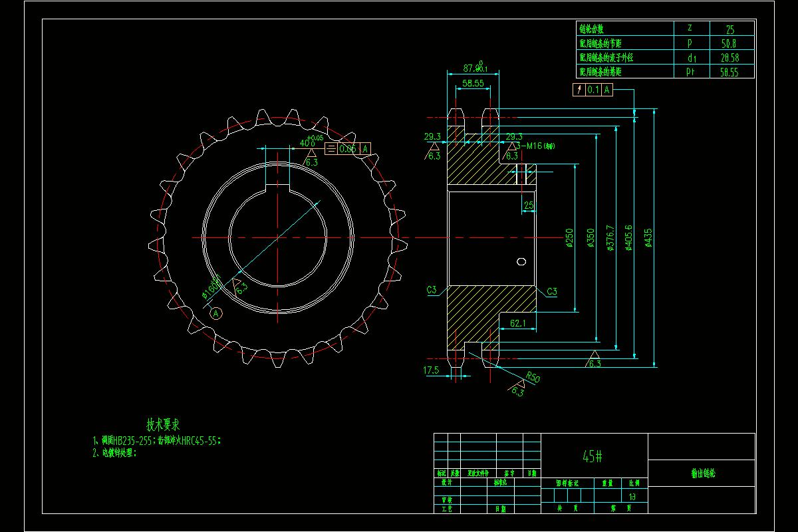The image size is (798, 532).
Task: Click the 重量 cell in title block
Action: click(607, 483)
